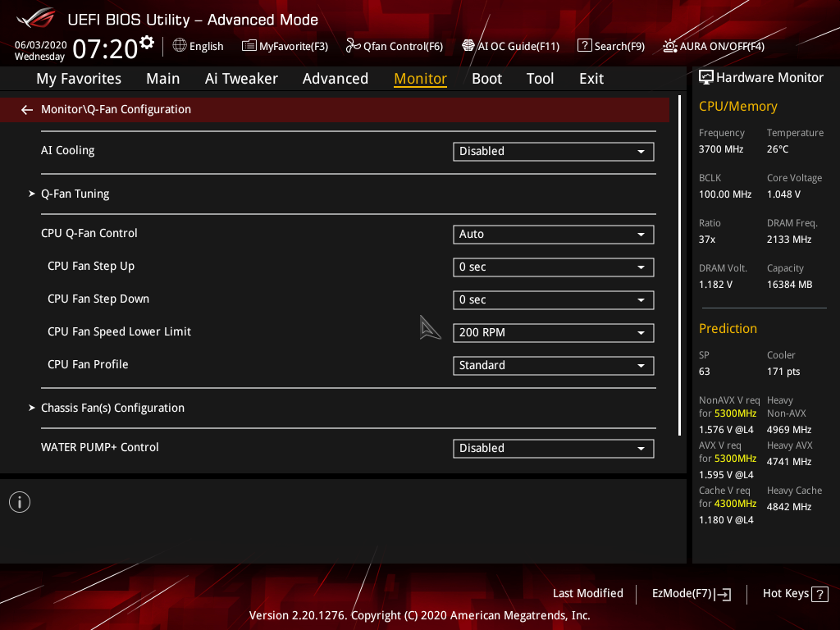Open the CPU Q-Fan Control dropdown
The width and height of the screenshot is (840, 630).
[x=553, y=234]
